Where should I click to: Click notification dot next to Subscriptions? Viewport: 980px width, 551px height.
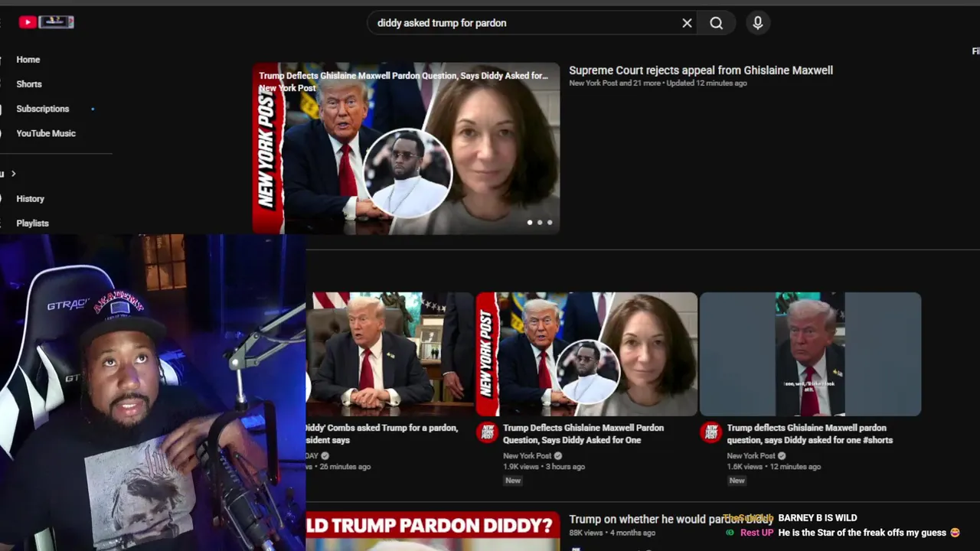coord(93,109)
